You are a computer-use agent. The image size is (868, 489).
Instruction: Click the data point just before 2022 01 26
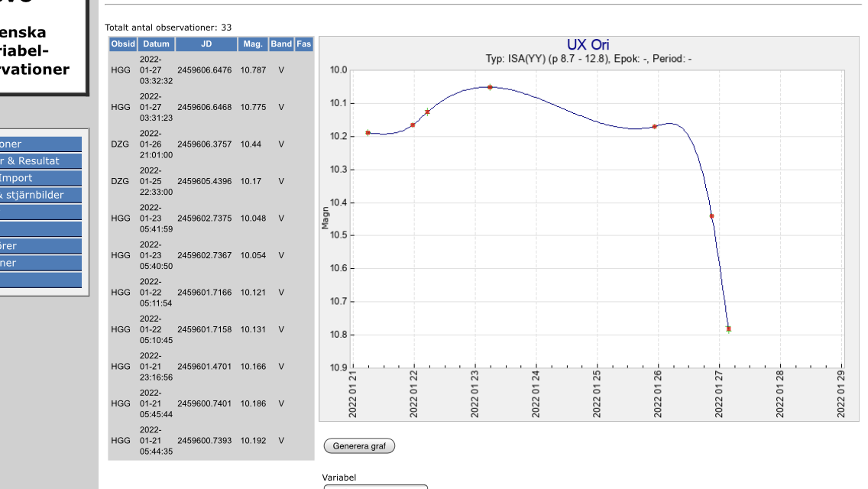click(x=655, y=126)
